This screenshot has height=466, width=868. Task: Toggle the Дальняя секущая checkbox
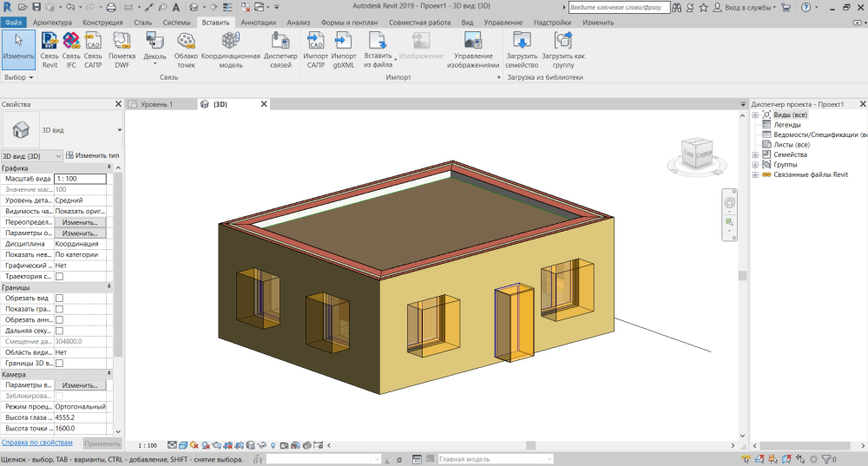[x=60, y=331]
